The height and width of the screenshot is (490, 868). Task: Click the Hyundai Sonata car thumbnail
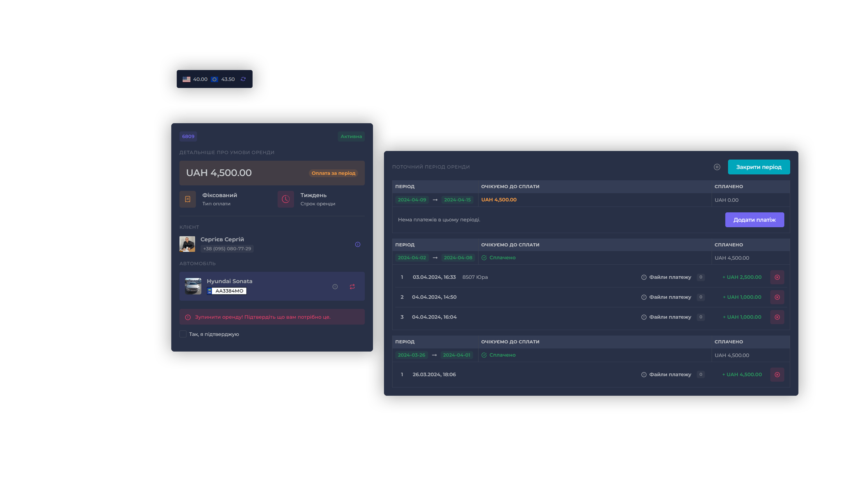coord(193,286)
